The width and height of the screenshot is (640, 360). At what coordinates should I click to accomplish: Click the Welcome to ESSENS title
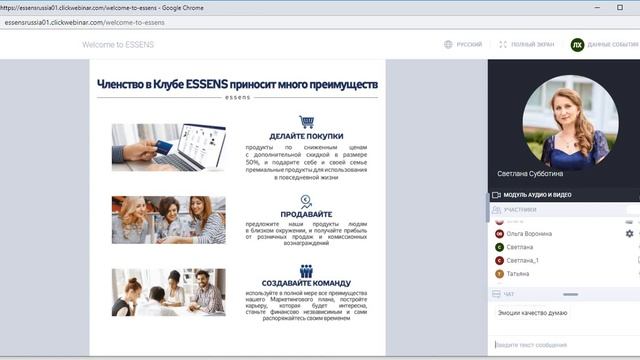tap(118, 44)
